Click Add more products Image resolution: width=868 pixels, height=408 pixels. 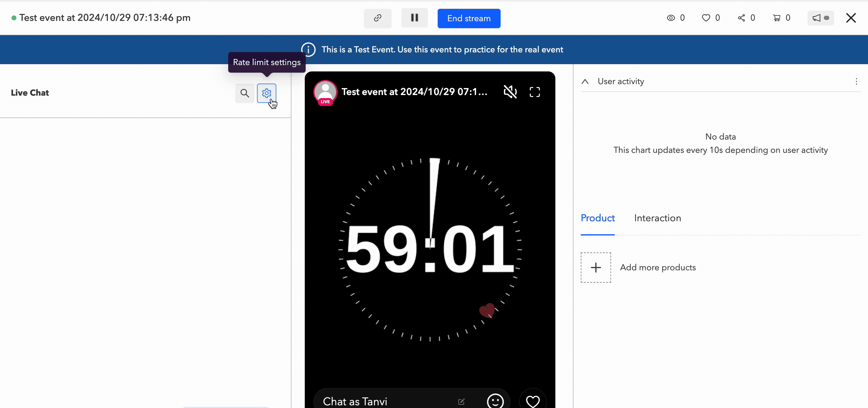click(658, 267)
